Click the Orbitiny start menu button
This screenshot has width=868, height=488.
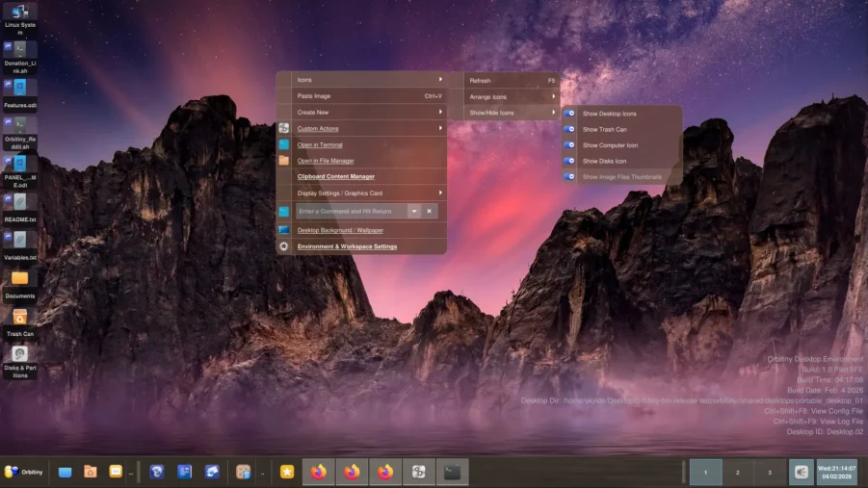click(23, 472)
